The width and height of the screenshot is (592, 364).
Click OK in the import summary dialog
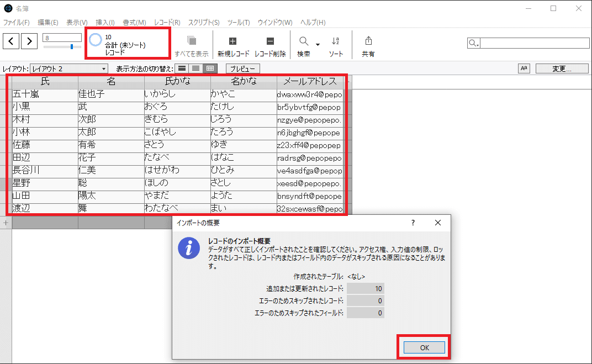click(x=424, y=347)
